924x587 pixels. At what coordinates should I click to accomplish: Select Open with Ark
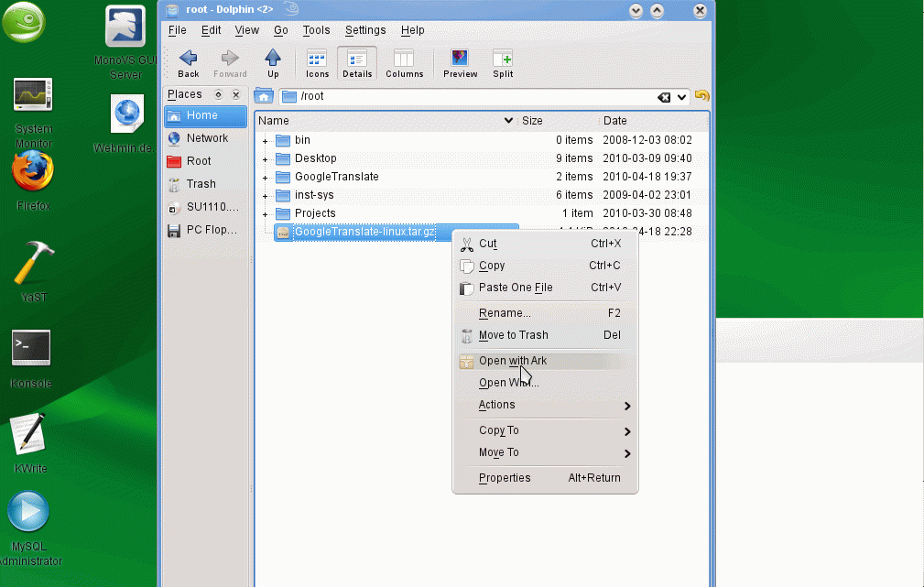coord(545,361)
